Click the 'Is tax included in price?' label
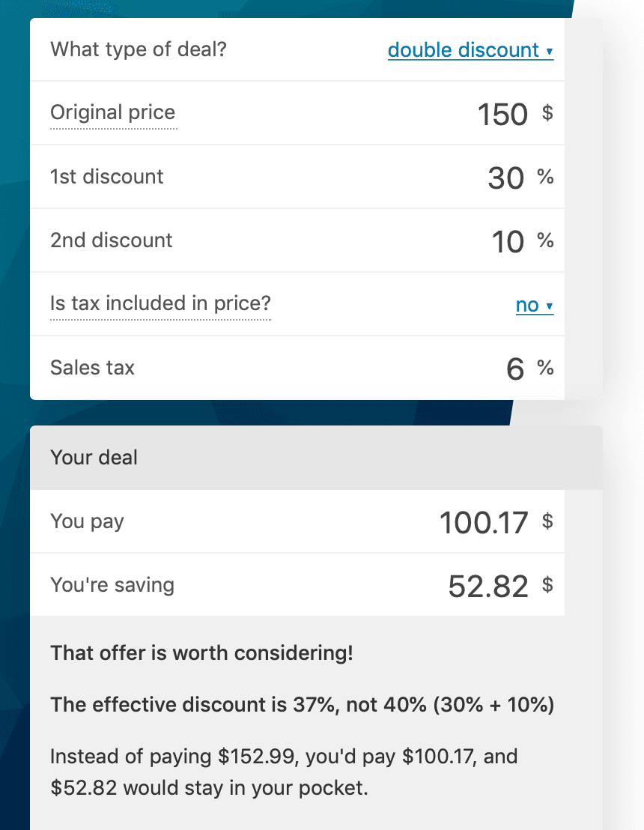Viewport: 644px width, 830px height. click(160, 304)
